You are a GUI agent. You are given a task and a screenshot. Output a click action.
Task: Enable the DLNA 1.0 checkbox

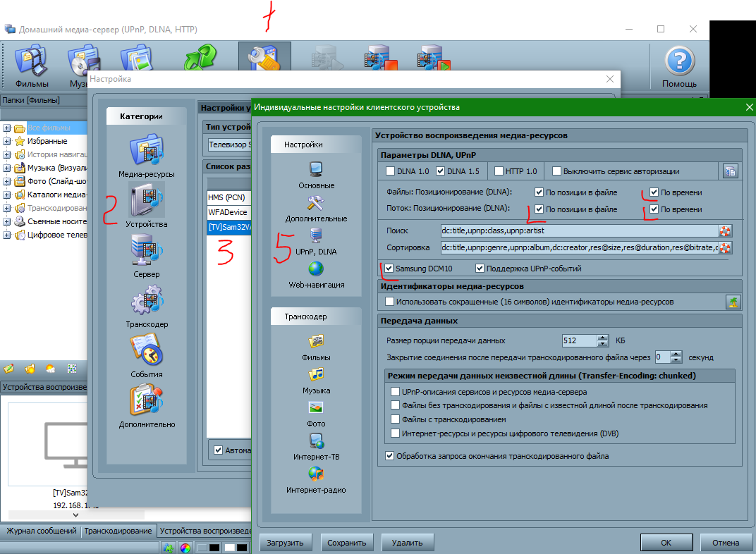(391, 171)
